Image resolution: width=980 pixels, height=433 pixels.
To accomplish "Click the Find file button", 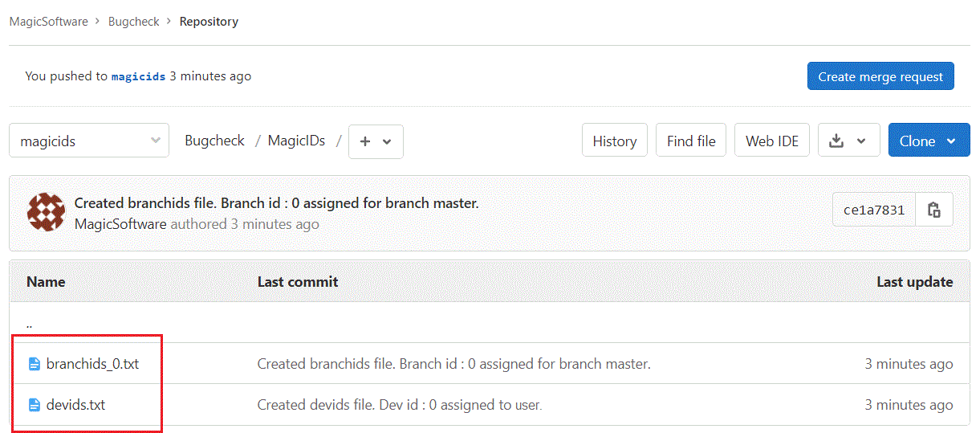I will click(x=691, y=141).
